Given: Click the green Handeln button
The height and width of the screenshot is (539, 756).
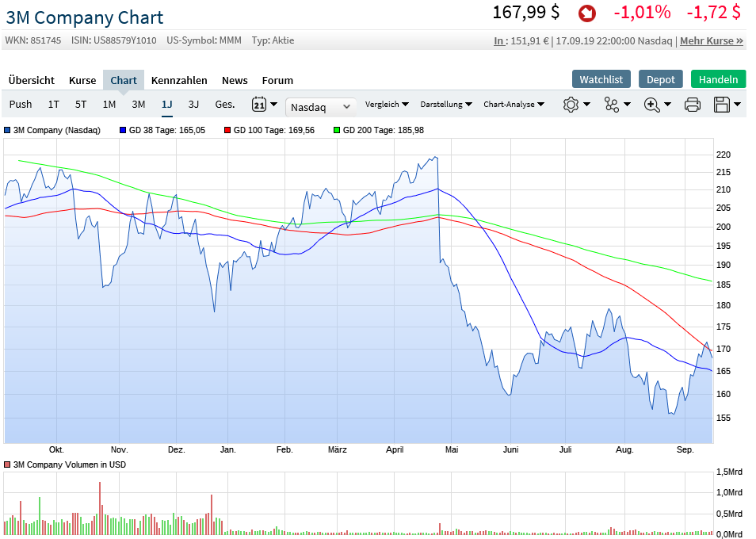Looking at the screenshot, I should click(x=718, y=79).
